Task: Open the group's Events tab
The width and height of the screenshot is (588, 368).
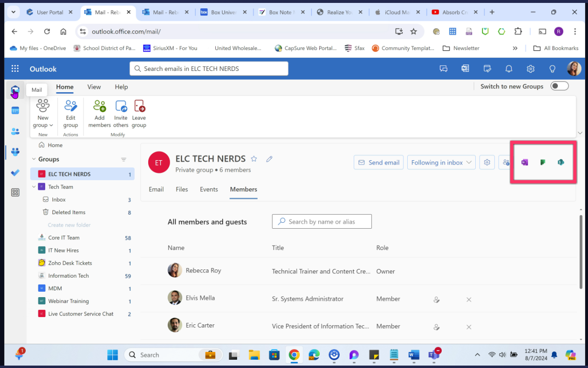Action: [x=209, y=189]
